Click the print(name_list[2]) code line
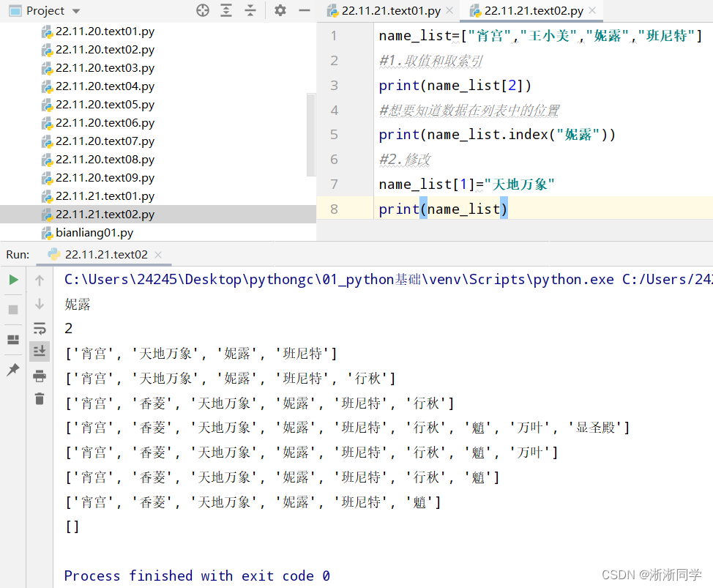This screenshot has width=713, height=588. (455, 85)
